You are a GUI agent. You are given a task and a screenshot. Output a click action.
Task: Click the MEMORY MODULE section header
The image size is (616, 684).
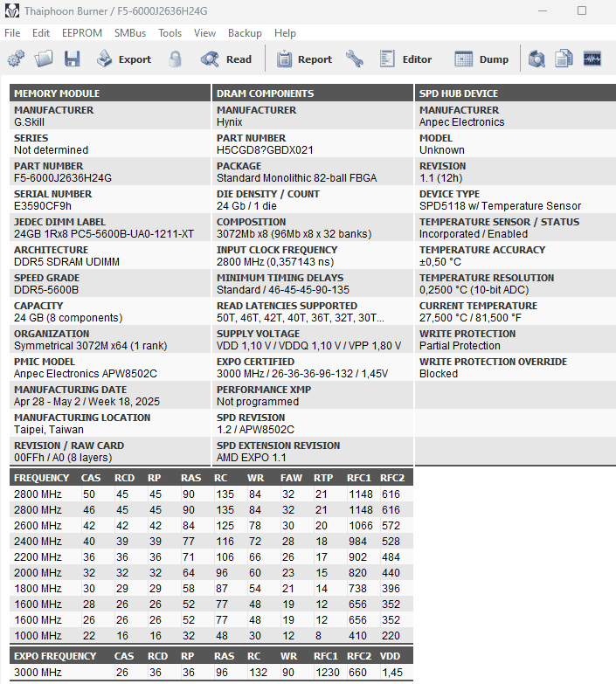110,93
